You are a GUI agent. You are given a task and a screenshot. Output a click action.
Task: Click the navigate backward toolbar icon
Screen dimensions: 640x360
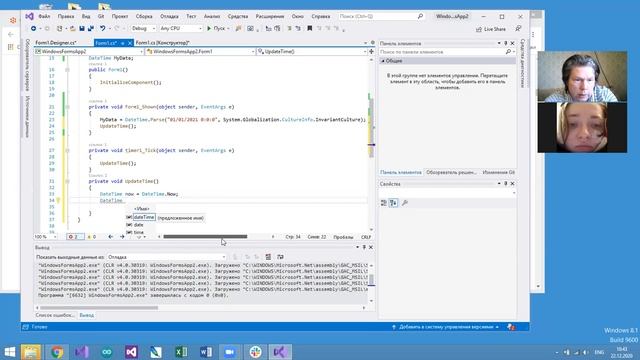pyautogui.click(x=33, y=29)
